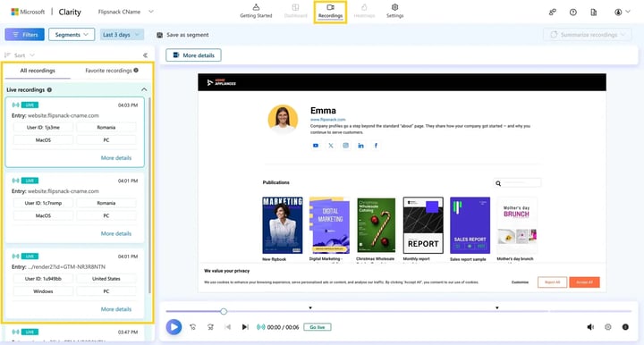The image size is (644, 345).
Task: Click the Go live button
Action: [x=317, y=327]
